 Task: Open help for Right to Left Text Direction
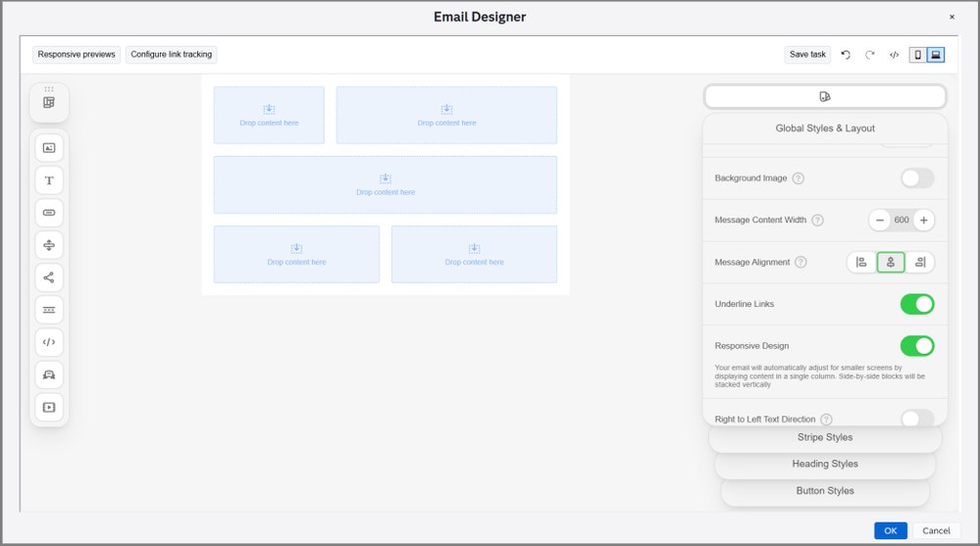click(826, 420)
